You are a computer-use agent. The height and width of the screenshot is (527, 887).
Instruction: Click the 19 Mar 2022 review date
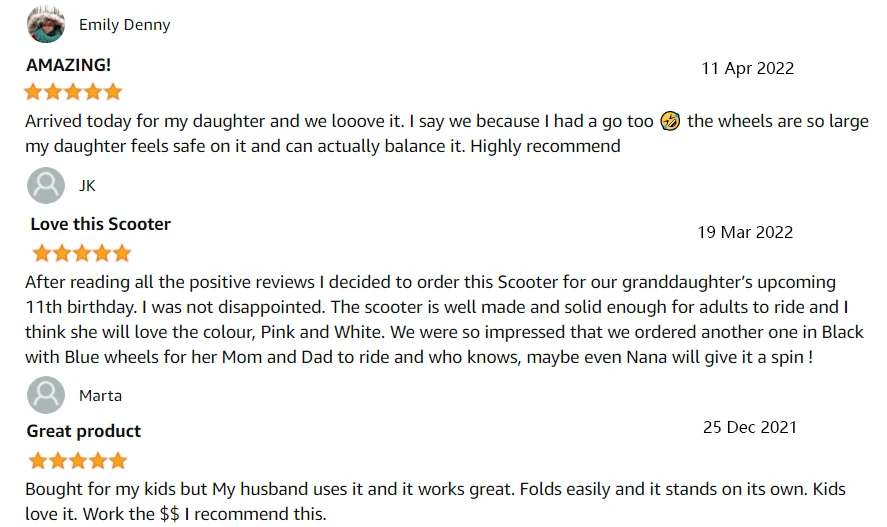pyautogui.click(x=744, y=233)
